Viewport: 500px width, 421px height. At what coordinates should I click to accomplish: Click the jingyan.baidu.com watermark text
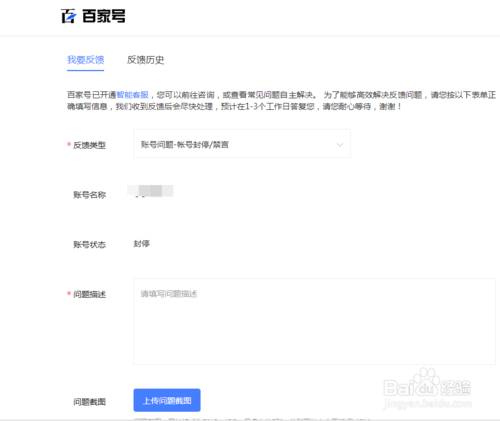(428, 404)
